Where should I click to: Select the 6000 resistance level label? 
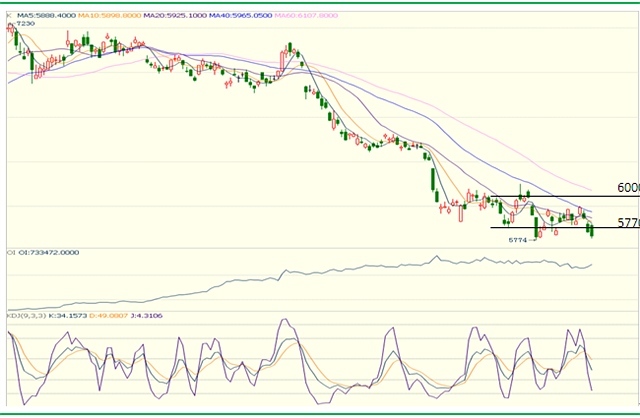pyautogui.click(x=628, y=187)
